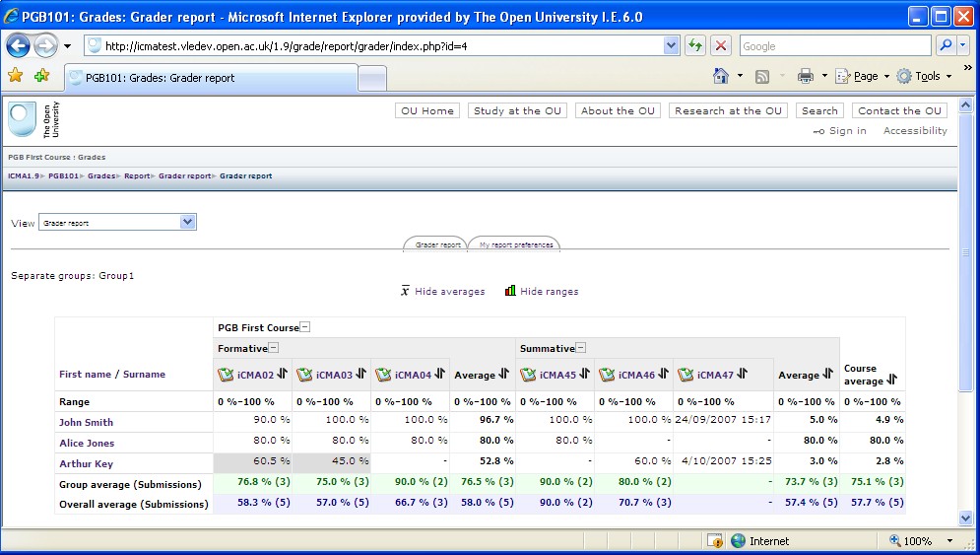Viewport: 980px width, 555px height.
Task: Click the RSS feeds icon
Action: (x=762, y=76)
